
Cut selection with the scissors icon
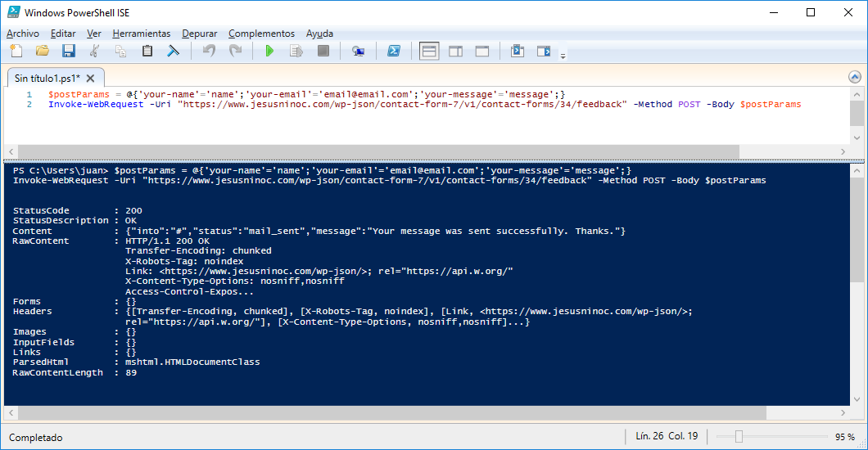(x=95, y=52)
